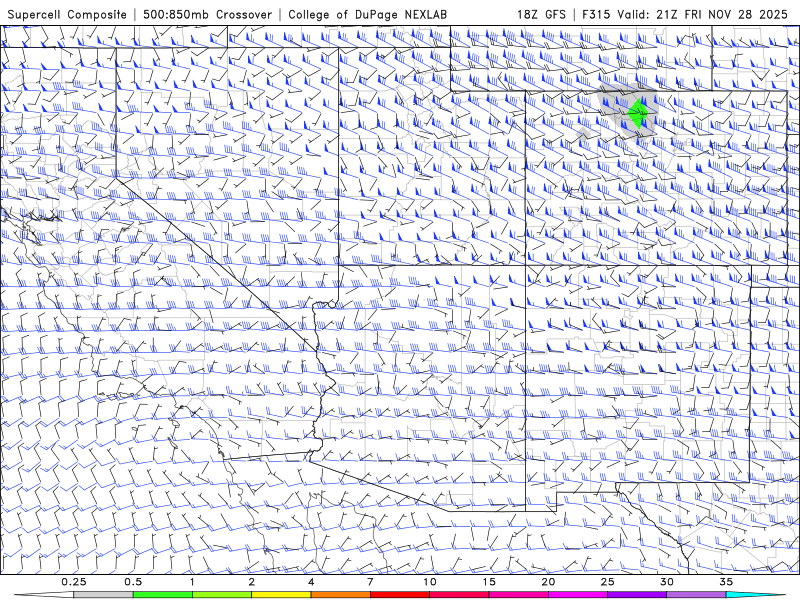Select the yellow-green 1–2 color bar segment

[221, 595]
